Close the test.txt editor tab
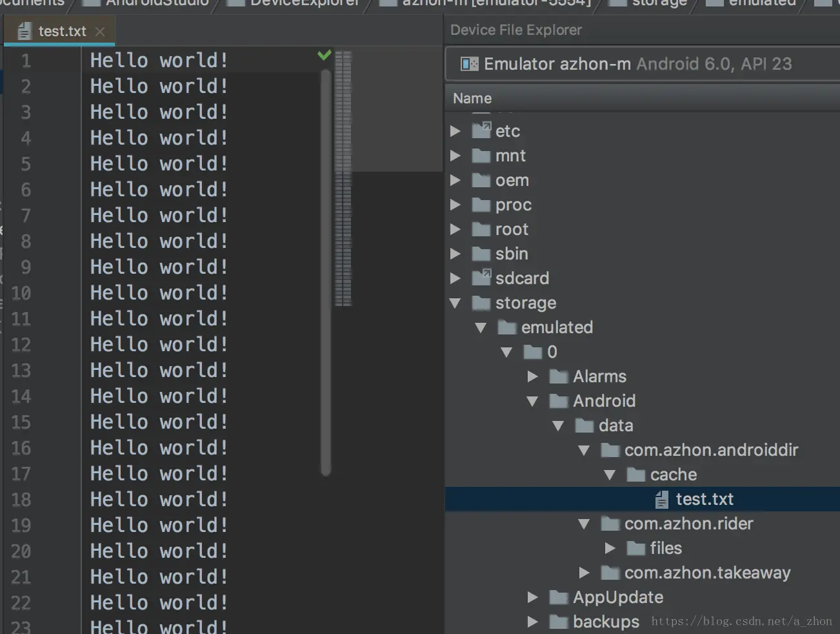The height and width of the screenshot is (634, 840). (99, 31)
